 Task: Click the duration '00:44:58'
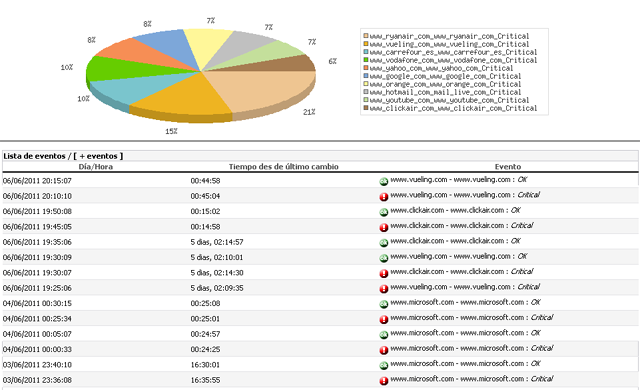205,181
